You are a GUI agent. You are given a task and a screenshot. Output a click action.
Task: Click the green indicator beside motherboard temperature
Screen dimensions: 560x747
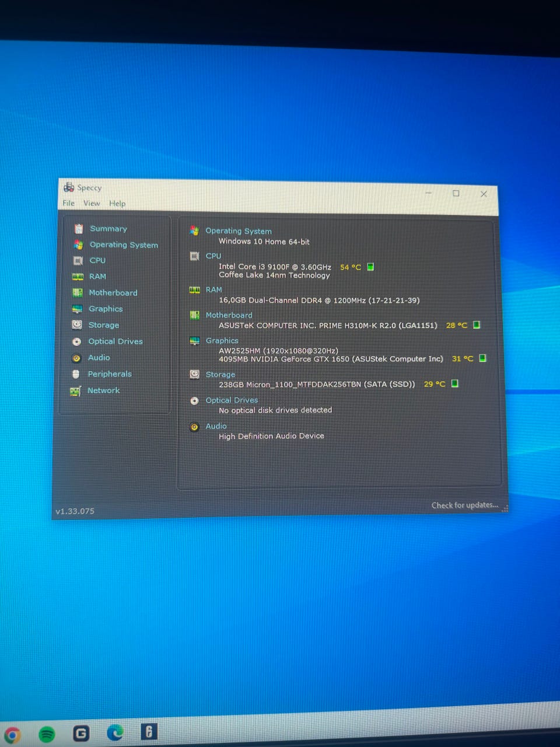[477, 324]
